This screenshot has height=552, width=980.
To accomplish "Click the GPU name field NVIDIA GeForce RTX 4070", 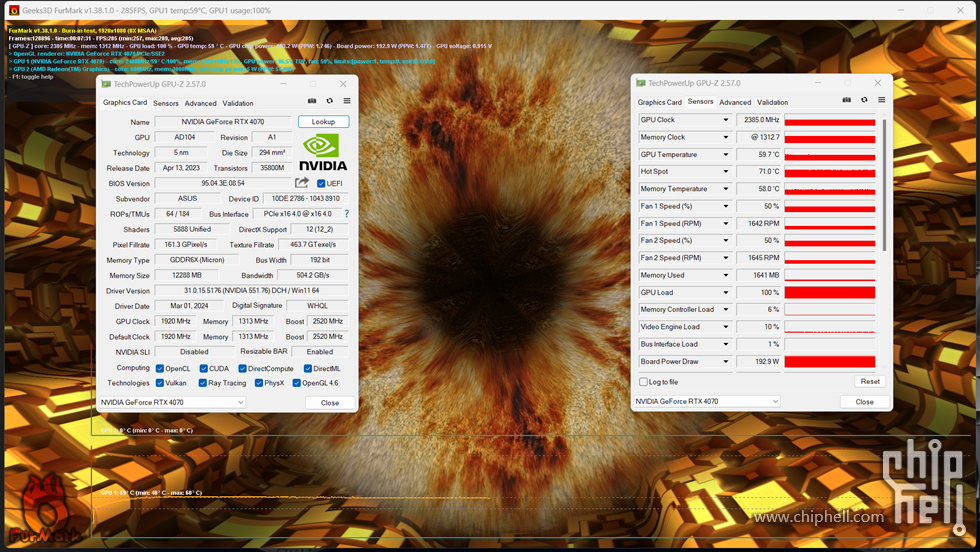I will click(223, 122).
